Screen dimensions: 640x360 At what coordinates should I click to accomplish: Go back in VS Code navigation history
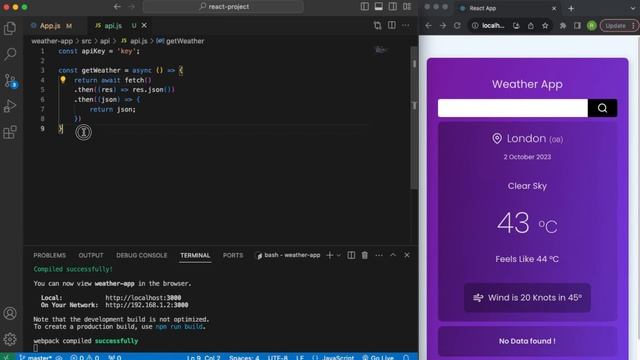tap(117, 7)
